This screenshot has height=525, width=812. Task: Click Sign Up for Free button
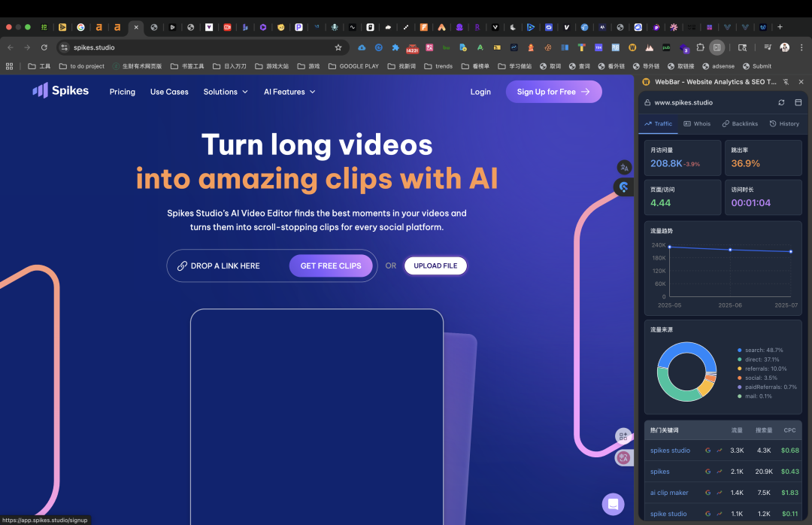[x=553, y=92]
